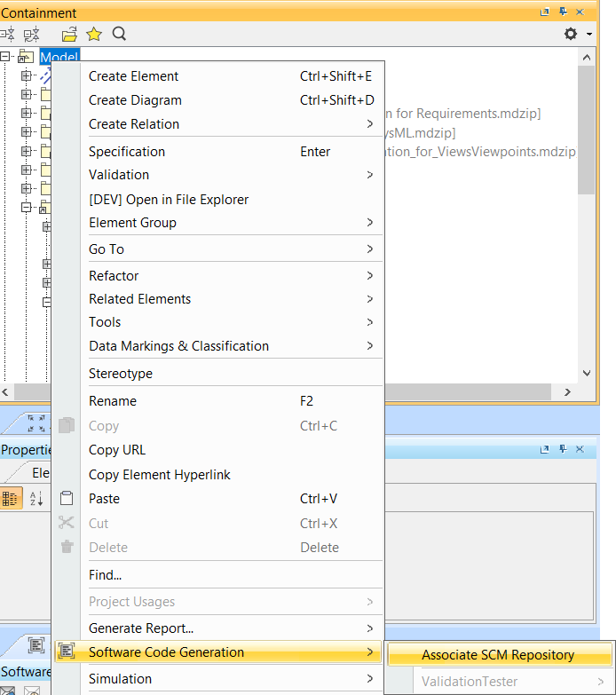This screenshot has width=616, height=695.
Task: Click the Software Code Generation menu icon
Action: (x=67, y=652)
